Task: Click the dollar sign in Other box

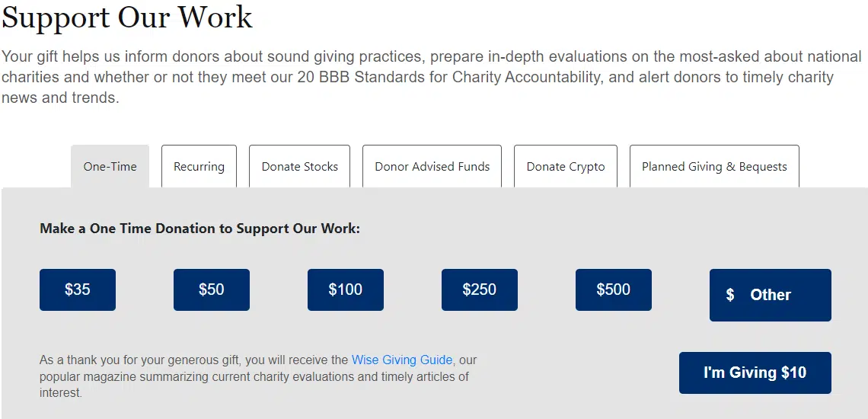Action: click(x=730, y=295)
